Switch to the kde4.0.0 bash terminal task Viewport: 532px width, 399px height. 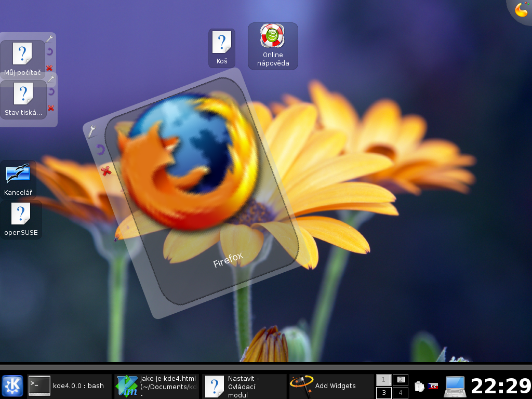[70, 386]
